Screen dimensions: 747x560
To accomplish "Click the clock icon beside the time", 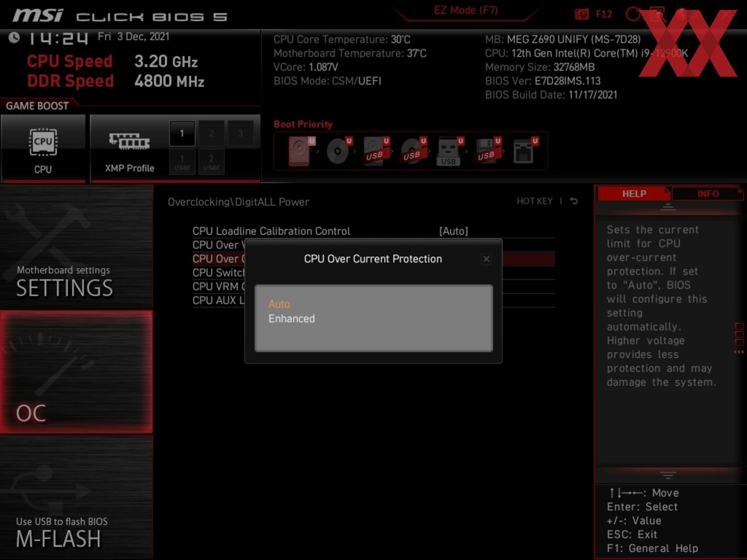I will click(x=14, y=37).
